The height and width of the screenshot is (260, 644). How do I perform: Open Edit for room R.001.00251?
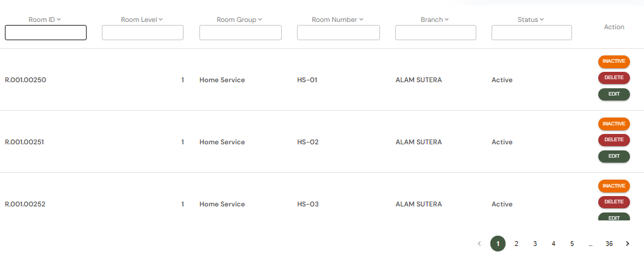[614, 156]
